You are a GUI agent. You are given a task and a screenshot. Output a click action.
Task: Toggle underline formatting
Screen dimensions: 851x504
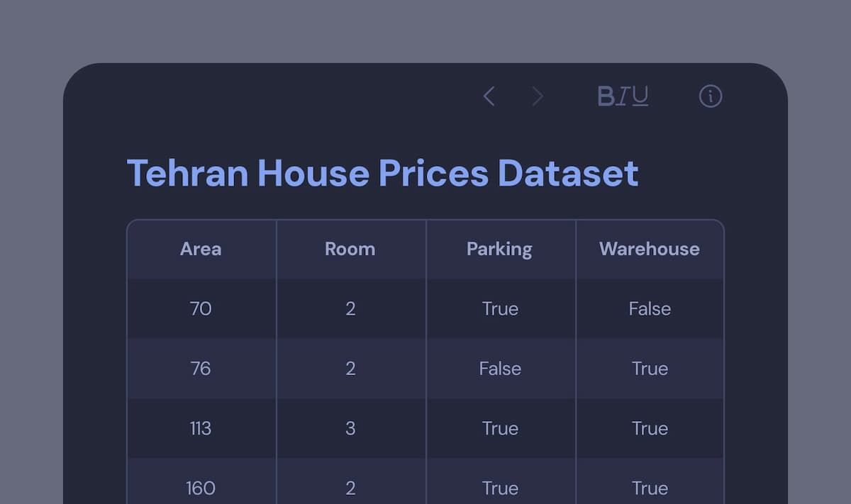[640, 96]
